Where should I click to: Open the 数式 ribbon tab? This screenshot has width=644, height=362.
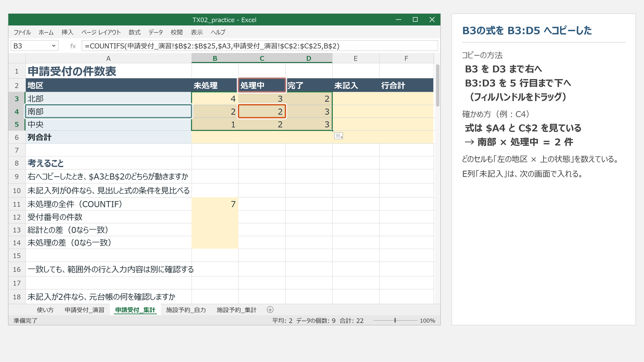point(135,32)
